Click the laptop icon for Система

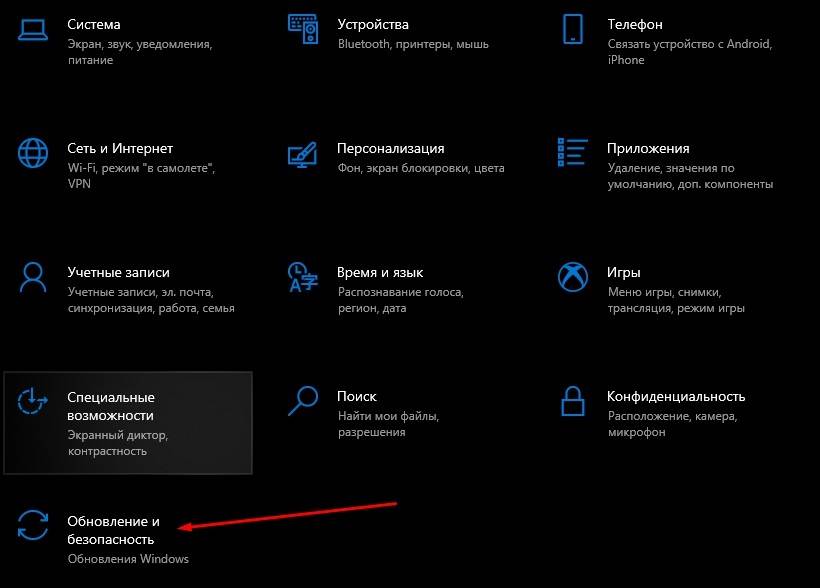pyautogui.click(x=33, y=31)
